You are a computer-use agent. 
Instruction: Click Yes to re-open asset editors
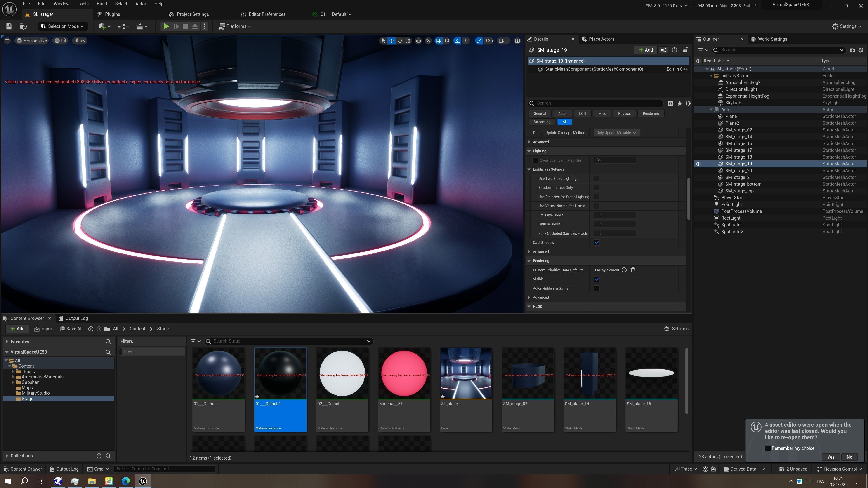point(831,457)
